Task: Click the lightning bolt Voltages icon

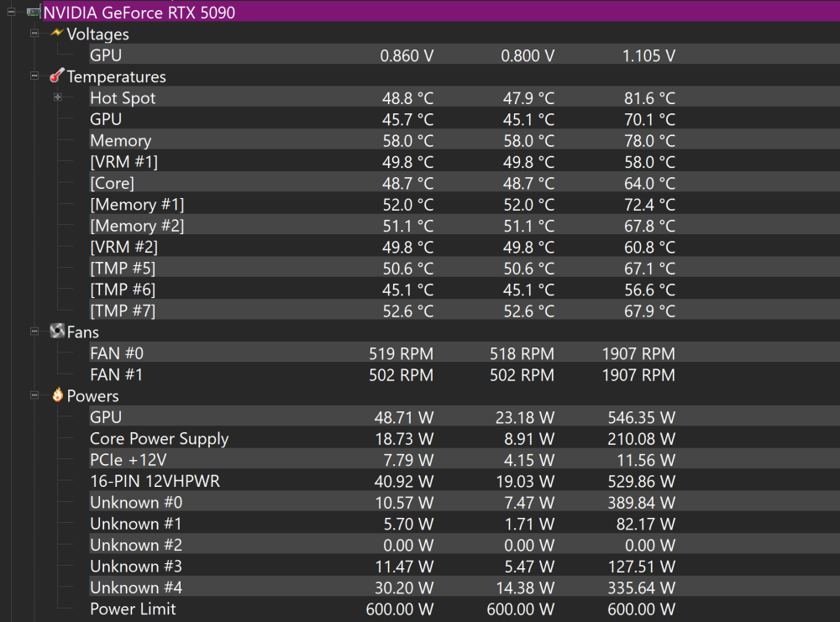Action: click(57, 33)
